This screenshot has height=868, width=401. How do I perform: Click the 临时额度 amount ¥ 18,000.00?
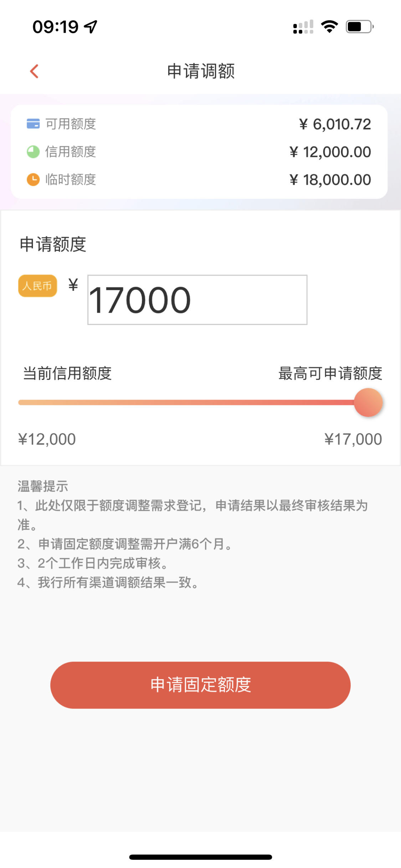click(x=330, y=180)
